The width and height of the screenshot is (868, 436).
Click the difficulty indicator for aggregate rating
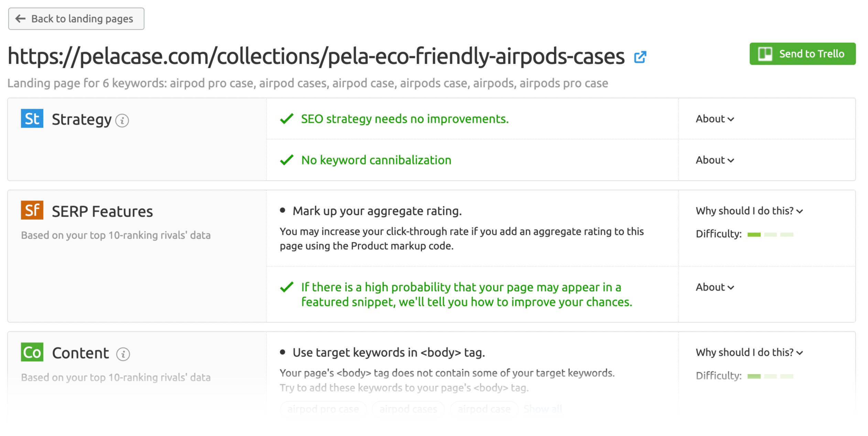pos(770,235)
